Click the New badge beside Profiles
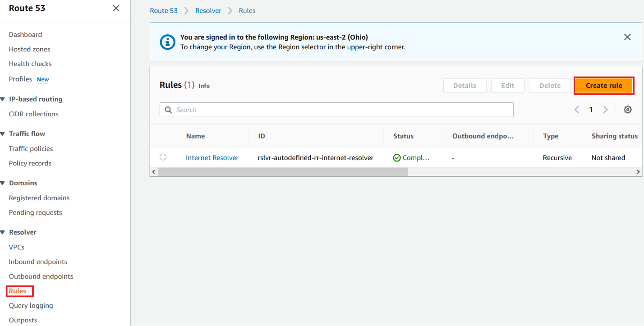Viewport: 644px width, 326px height. pyautogui.click(x=43, y=79)
